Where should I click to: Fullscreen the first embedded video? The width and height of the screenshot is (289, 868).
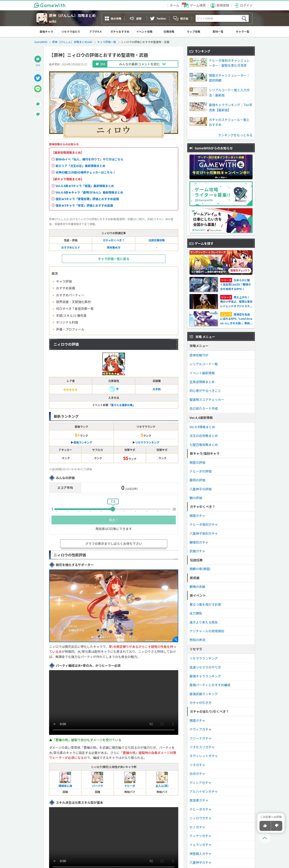point(162,724)
